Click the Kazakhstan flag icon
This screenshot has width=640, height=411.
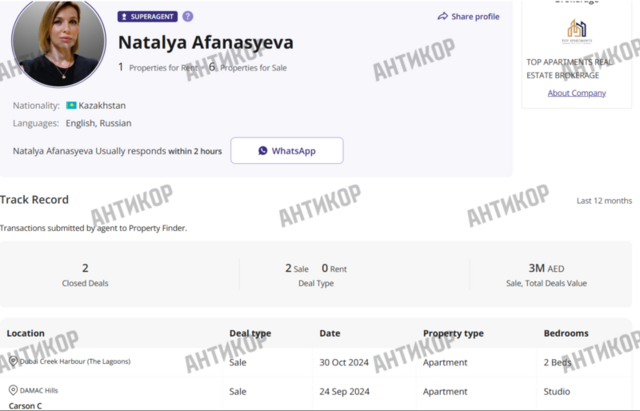71,105
